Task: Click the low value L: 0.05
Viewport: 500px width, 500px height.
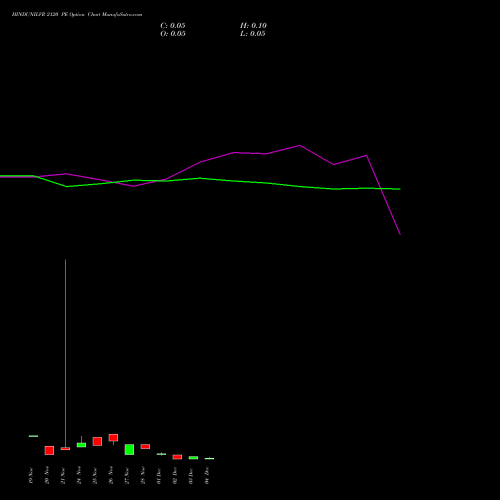Action: click(253, 34)
